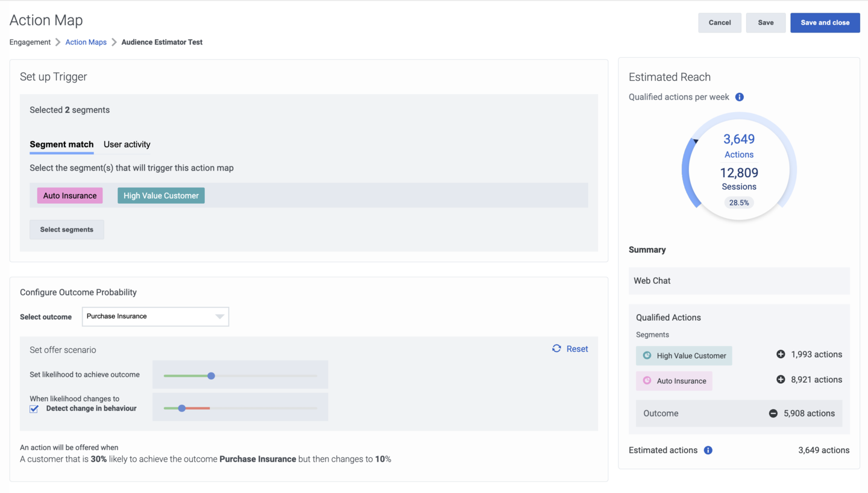Click the likelihood changes slider handle
Screen dimensions: 868x493
click(181, 408)
